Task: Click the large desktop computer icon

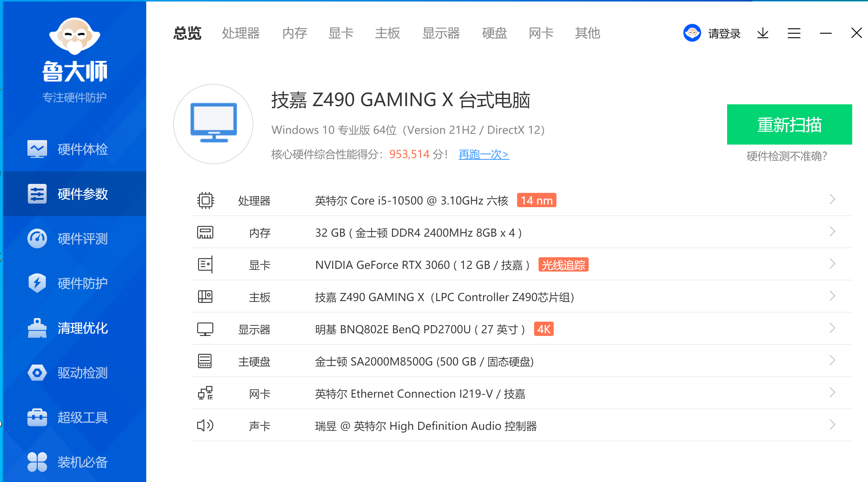Action: (213, 124)
